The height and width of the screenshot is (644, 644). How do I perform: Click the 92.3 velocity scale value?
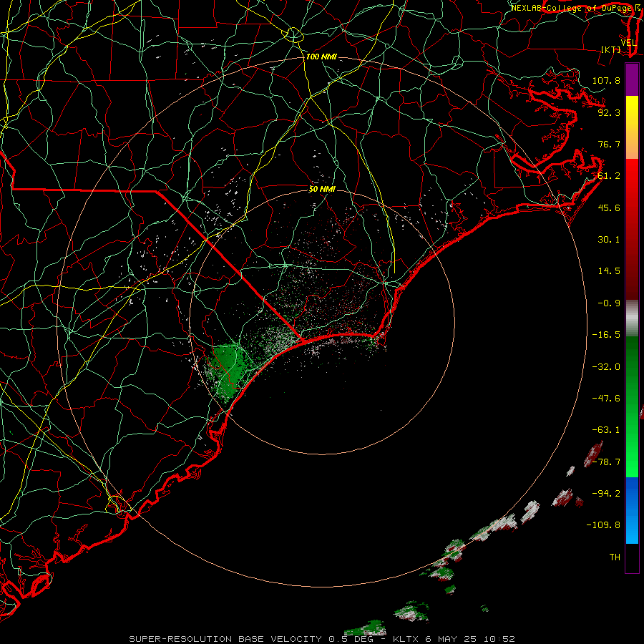click(x=609, y=112)
